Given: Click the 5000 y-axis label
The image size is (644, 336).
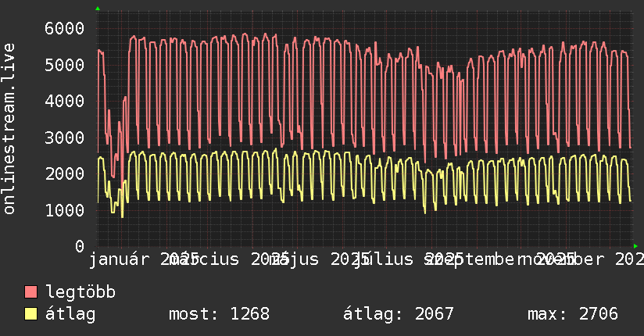Looking at the screenshot, I should 65,65.
